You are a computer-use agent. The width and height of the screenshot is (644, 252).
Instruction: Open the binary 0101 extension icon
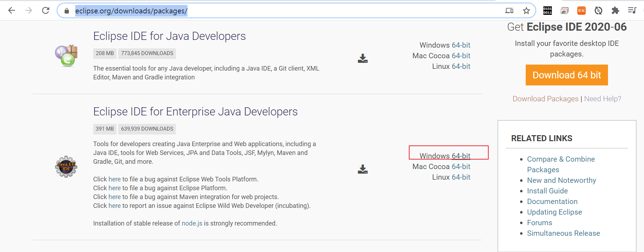pos(548,11)
